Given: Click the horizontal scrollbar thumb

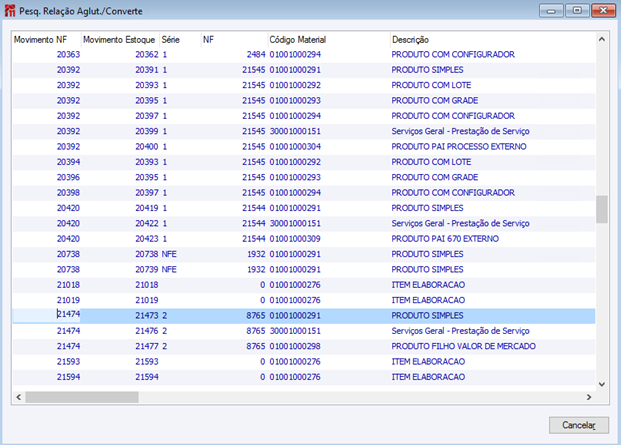Looking at the screenshot, I should click(82, 397).
